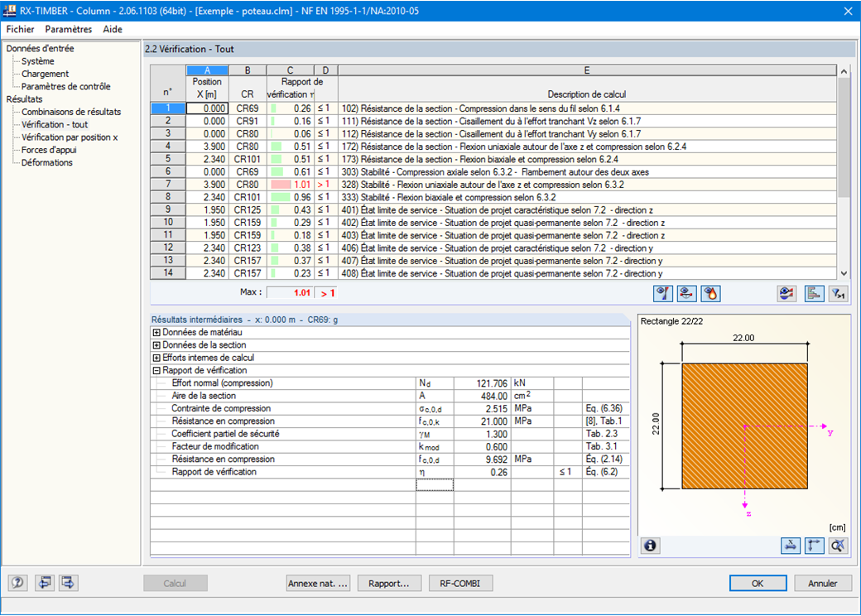
Task: Select Données d'entrée tree heading
Action: point(40,48)
